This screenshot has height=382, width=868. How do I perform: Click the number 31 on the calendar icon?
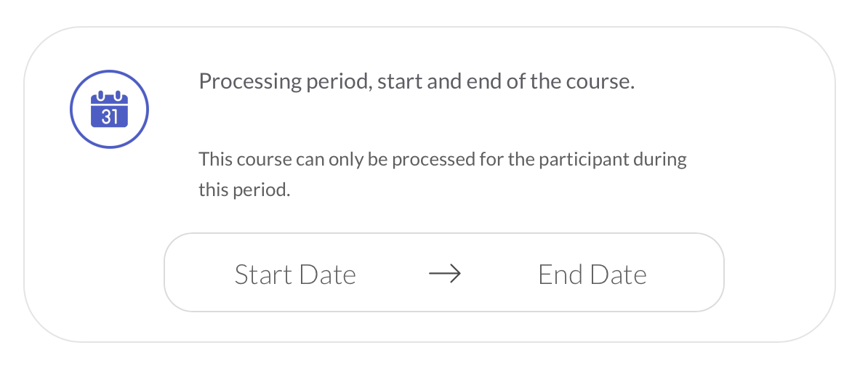[x=109, y=116]
